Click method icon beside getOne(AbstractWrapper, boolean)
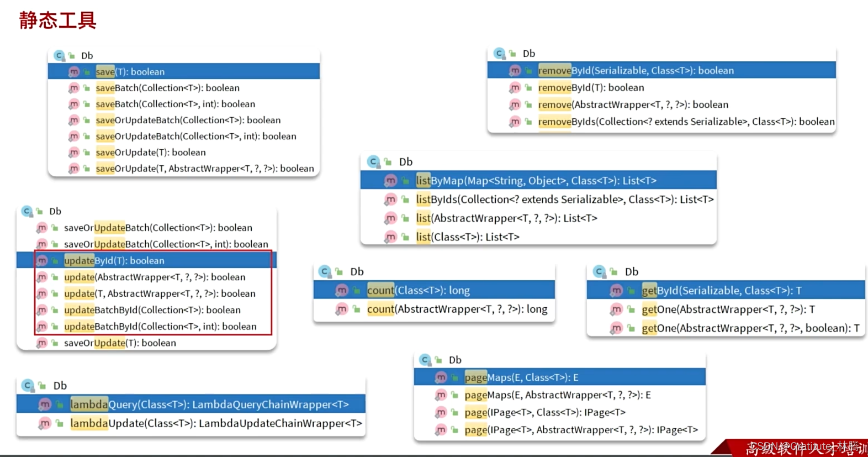Image resolution: width=868 pixels, height=457 pixels. pyautogui.click(x=616, y=328)
